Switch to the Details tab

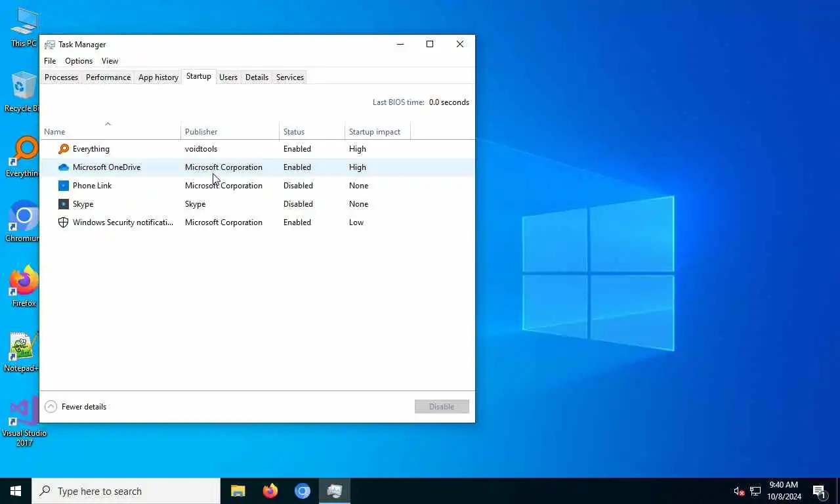257,77
